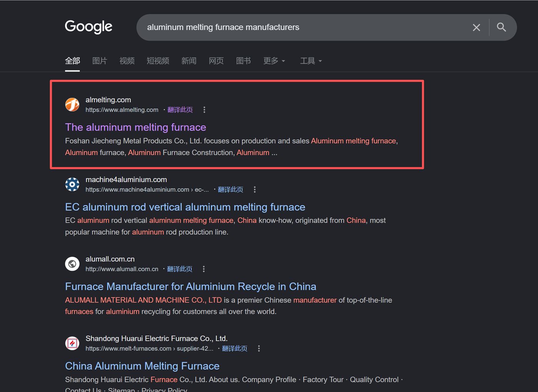Expand the 更多 (More) dropdown

tap(274, 61)
